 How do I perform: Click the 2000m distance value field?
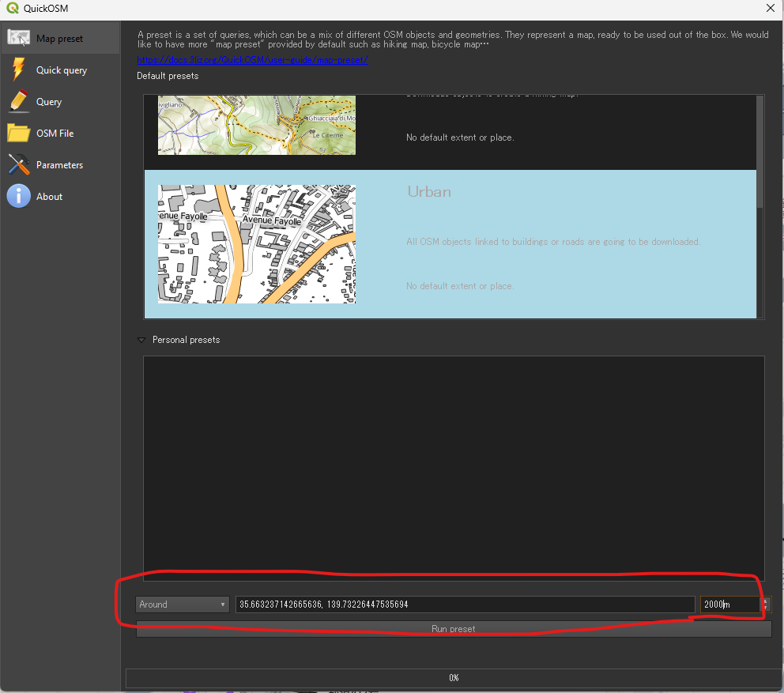click(x=729, y=604)
